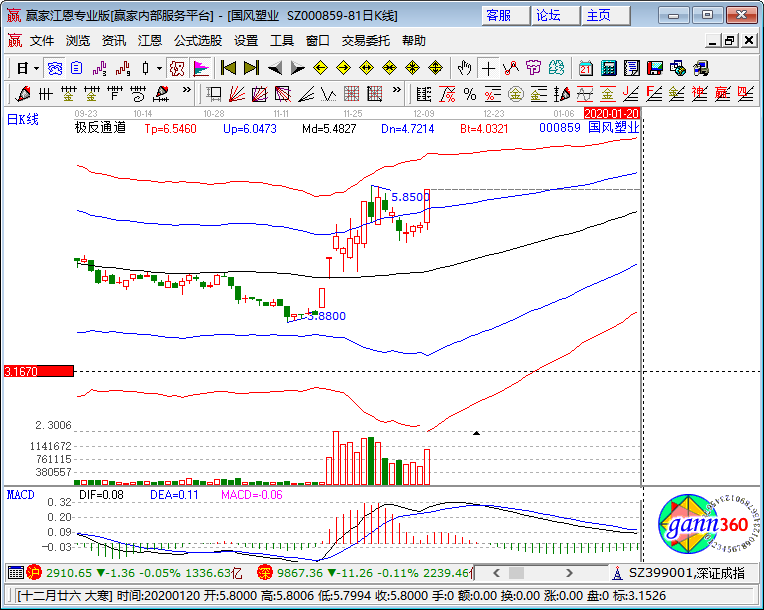Select the red Gann fan lines tool
764x610 pixels.
237,94
